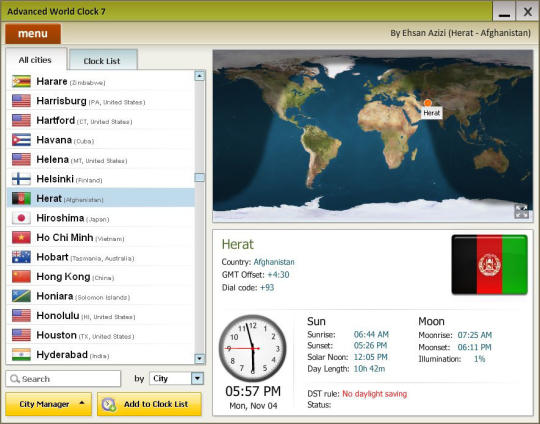Click the sunset time 05:26 PM

click(x=371, y=345)
